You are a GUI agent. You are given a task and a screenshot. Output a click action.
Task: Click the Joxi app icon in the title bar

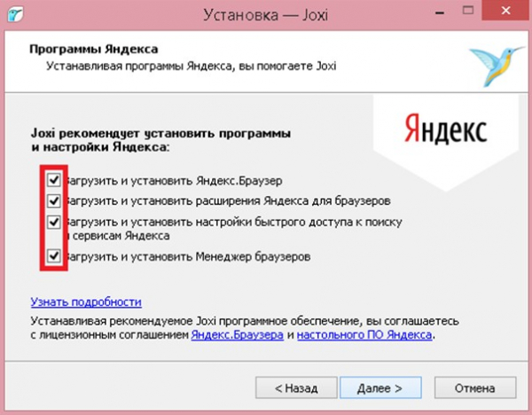coord(15,14)
